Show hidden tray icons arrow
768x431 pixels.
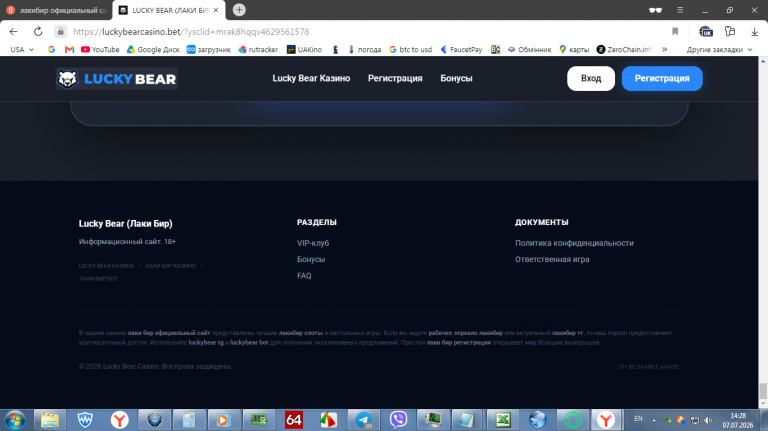(654, 420)
